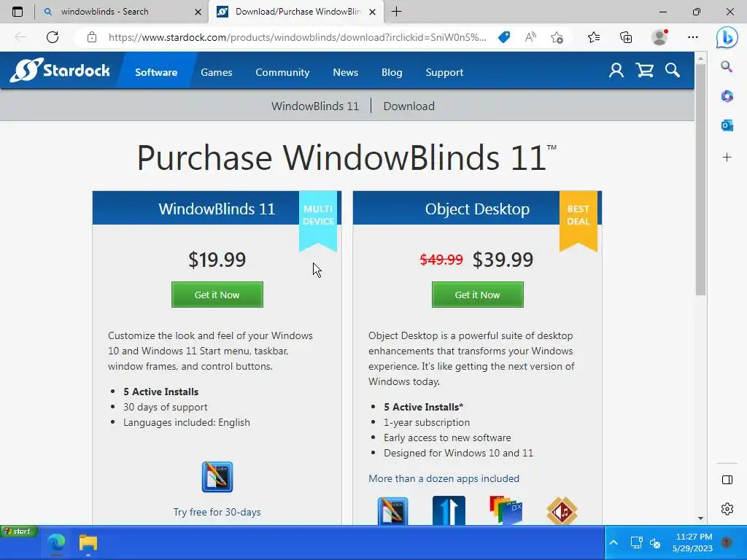Go to the Blog section
Screen dimensions: 747x560
pyautogui.click(x=392, y=72)
